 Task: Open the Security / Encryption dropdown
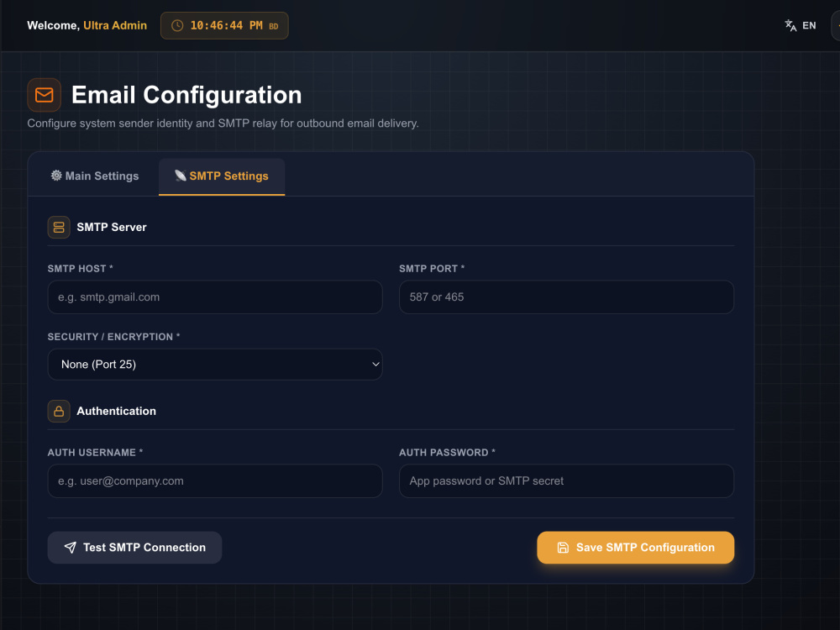tap(215, 365)
